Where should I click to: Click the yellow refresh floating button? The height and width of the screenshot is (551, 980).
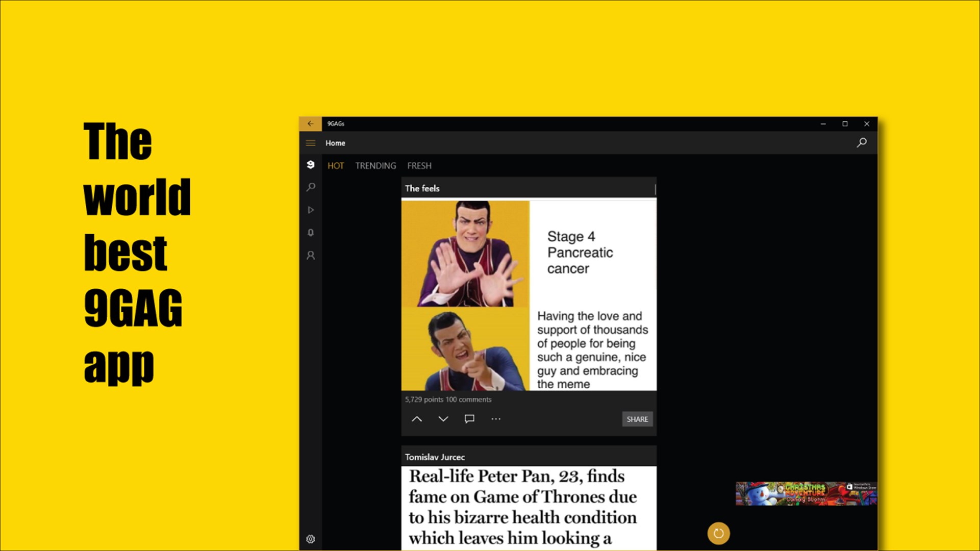[718, 534]
